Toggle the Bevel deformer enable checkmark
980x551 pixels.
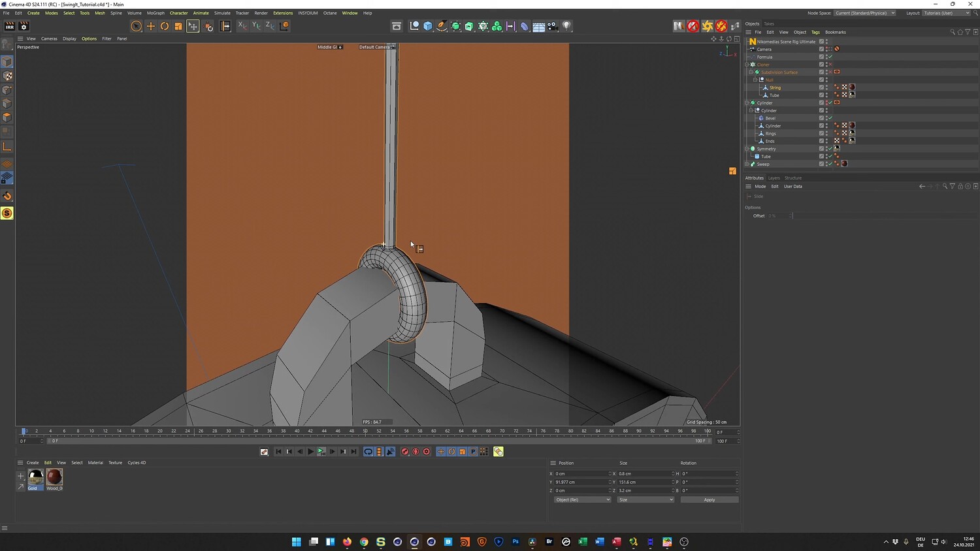(830, 118)
